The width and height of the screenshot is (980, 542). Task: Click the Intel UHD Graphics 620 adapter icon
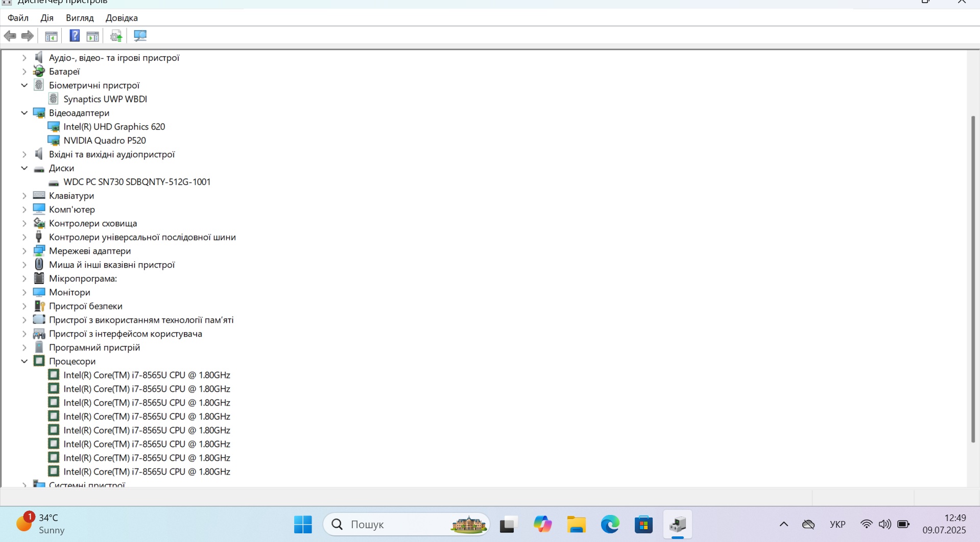(54, 126)
